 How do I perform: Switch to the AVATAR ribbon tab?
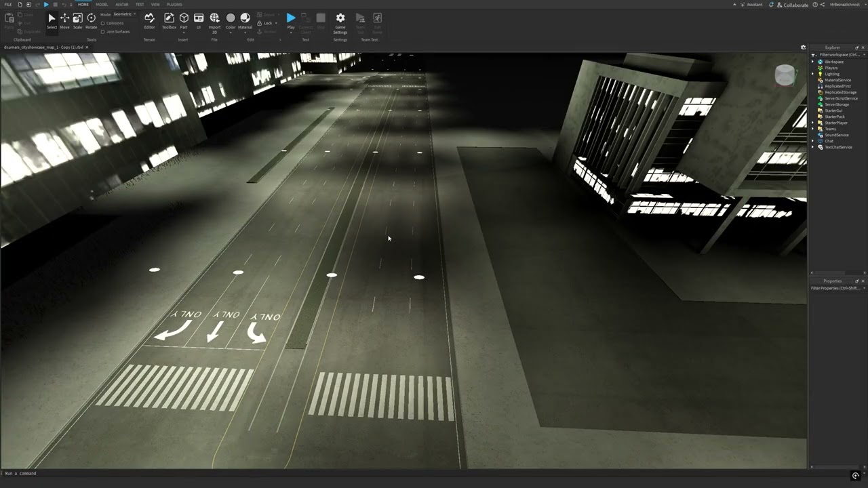point(121,5)
